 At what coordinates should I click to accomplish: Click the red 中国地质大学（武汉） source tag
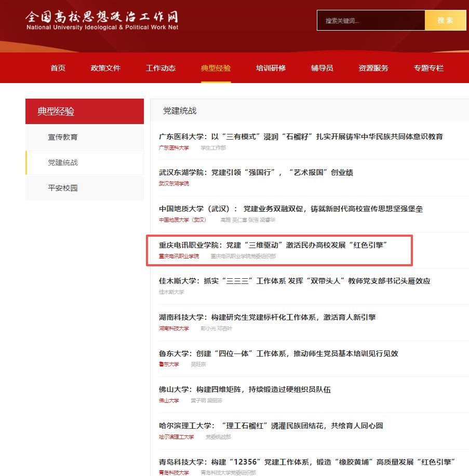pyautogui.click(x=182, y=220)
